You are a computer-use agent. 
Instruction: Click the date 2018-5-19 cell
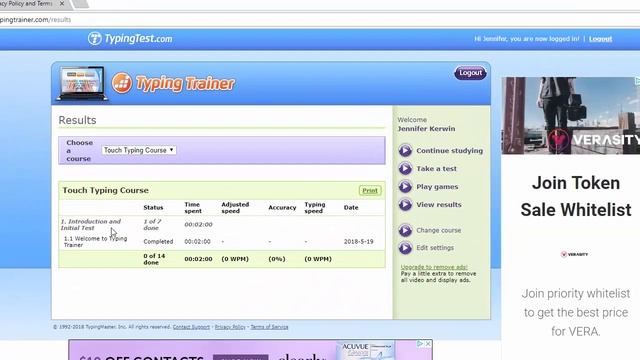358,242
